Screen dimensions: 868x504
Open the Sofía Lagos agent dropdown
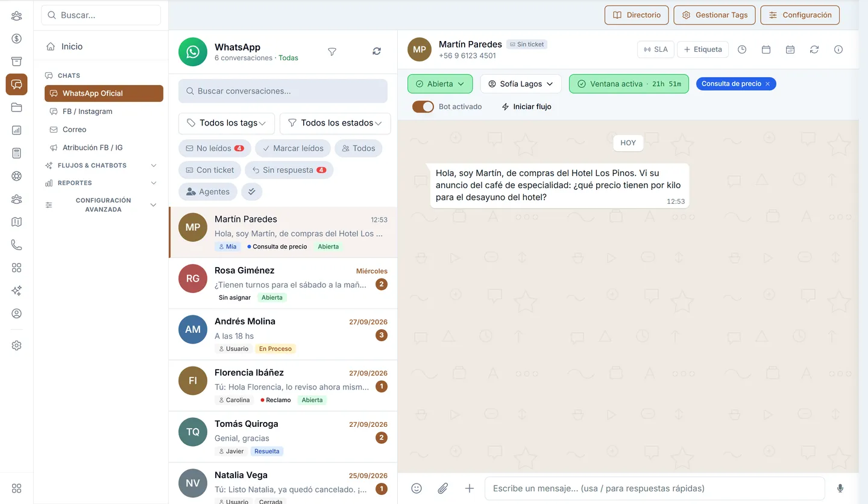[521, 84]
